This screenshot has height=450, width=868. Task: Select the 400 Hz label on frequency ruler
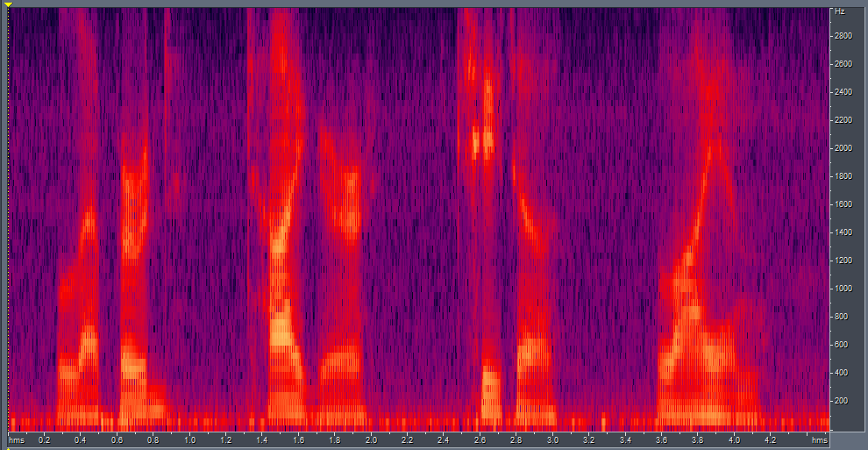tap(842, 373)
